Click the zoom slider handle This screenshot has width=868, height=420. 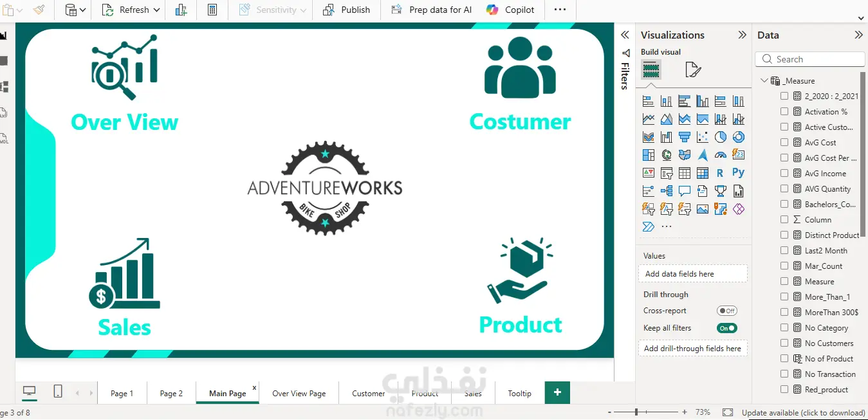click(x=636, y=412)
